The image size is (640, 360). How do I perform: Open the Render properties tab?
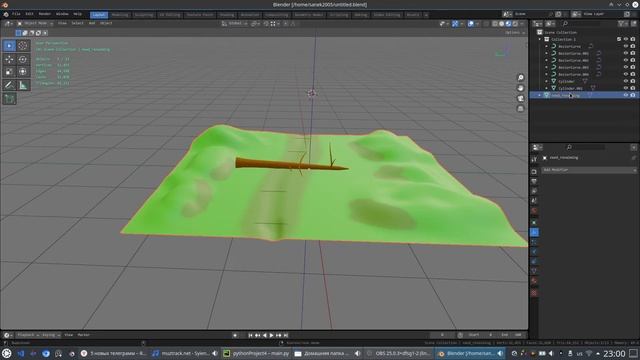534,171
